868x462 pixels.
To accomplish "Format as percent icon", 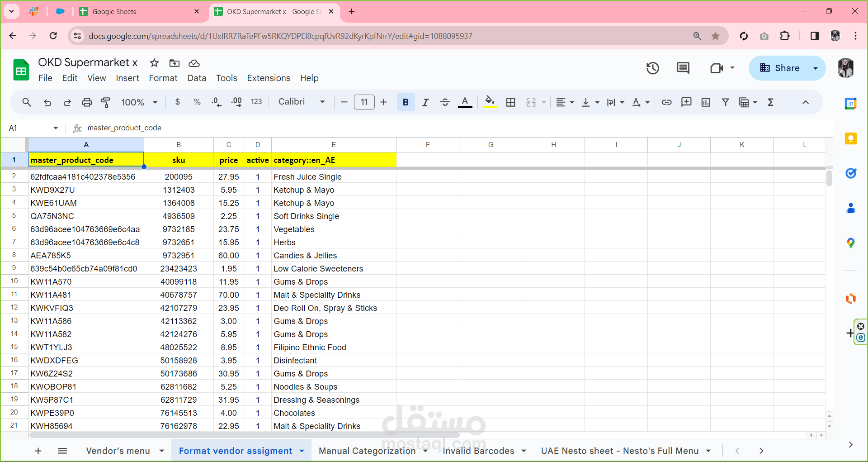I will click(x=197, y=102).
